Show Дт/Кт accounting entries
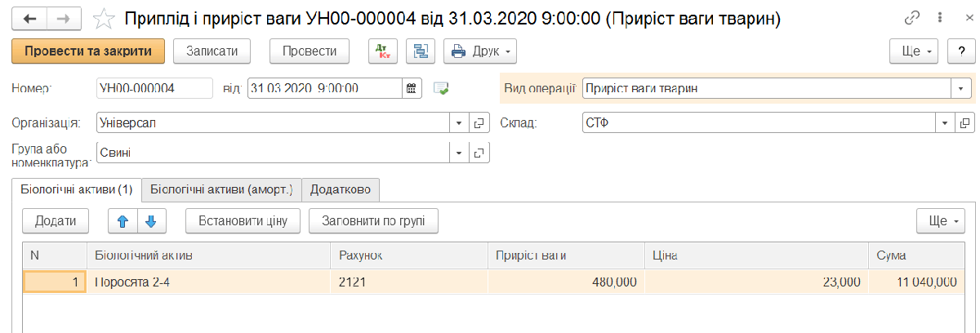This screenshot has height=333, width=980. pyautogui.click(x=383, y=51)
